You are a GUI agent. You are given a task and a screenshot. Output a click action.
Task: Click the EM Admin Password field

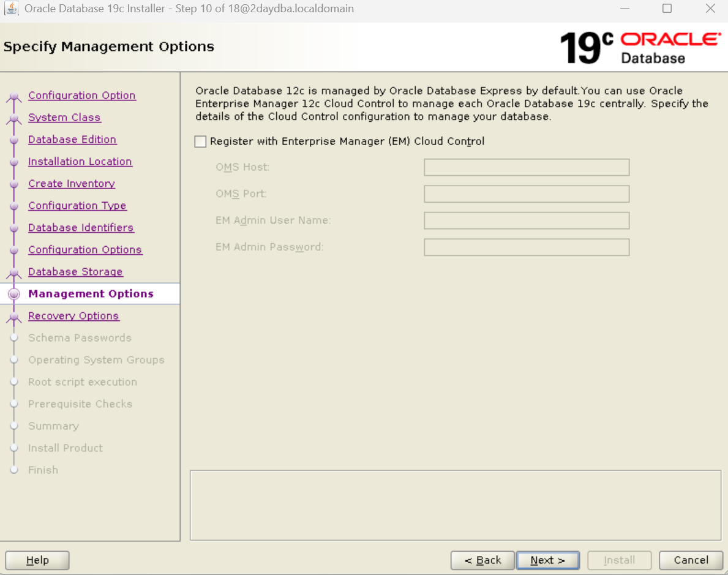click(527, 247)
